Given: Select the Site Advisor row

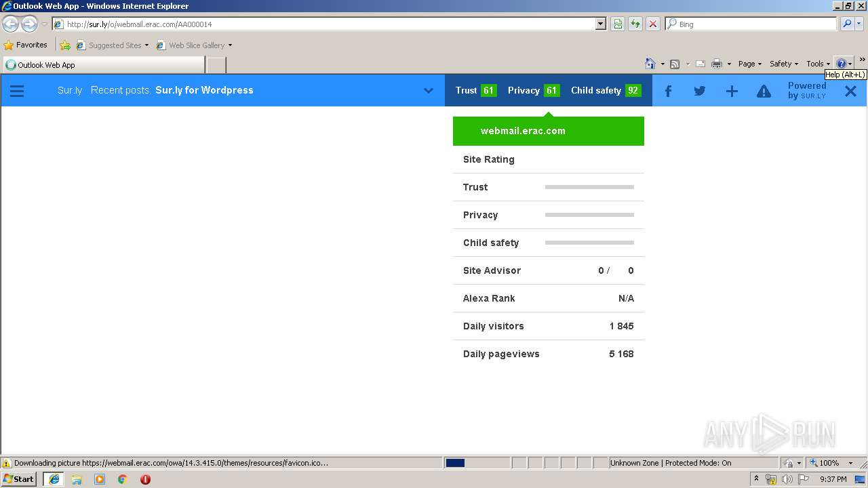Looking at the screenshot, I should 549,270.
